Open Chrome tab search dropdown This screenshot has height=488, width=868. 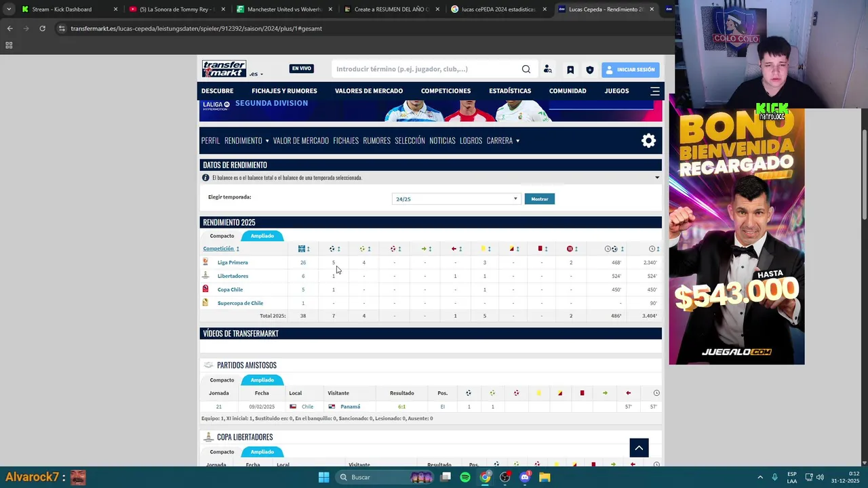9,9
